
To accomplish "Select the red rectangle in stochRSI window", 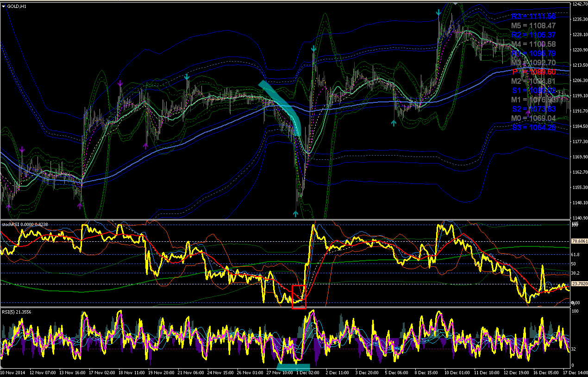I will [x=299, y=296].
